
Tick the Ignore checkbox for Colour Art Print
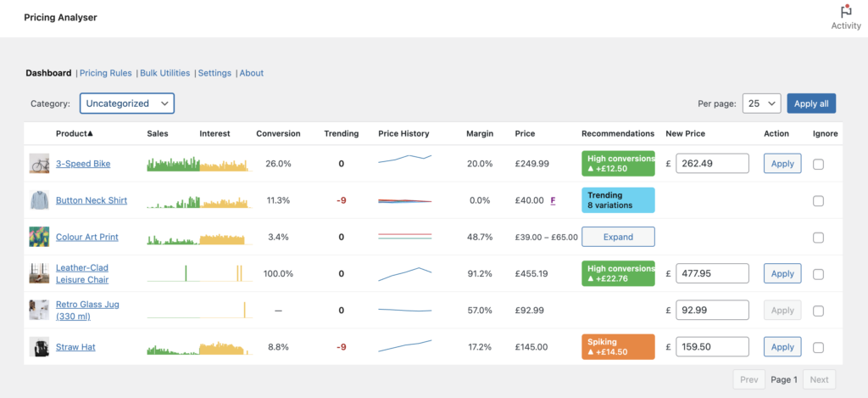(818, 237)
